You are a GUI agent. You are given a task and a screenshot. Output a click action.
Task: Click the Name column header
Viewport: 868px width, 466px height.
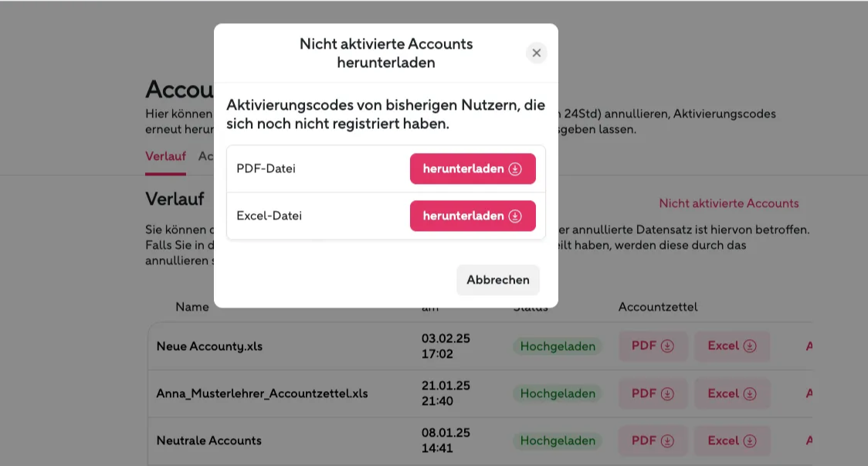pos(192,307)
